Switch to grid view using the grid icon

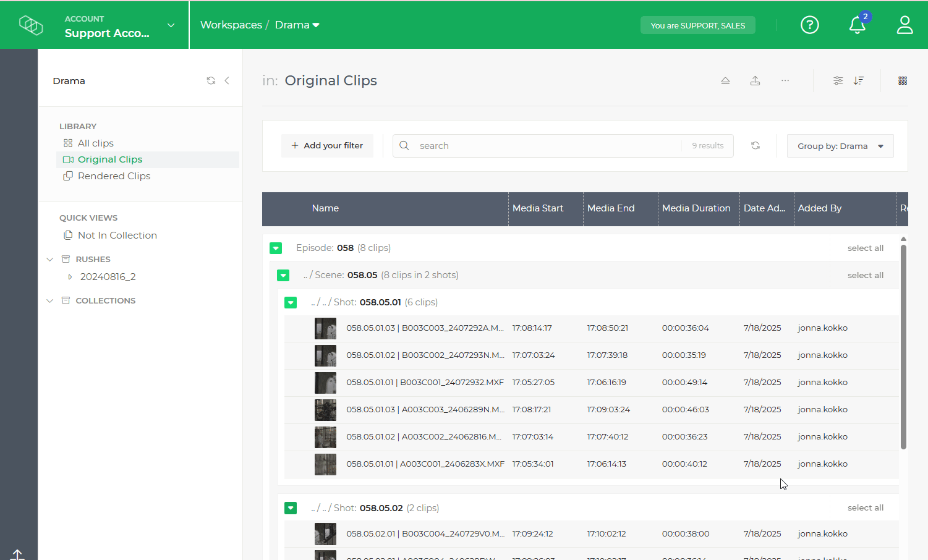(x=903, y=80)
